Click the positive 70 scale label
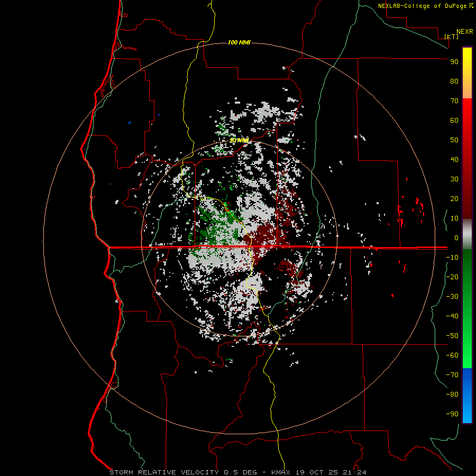 pos(454,101)
